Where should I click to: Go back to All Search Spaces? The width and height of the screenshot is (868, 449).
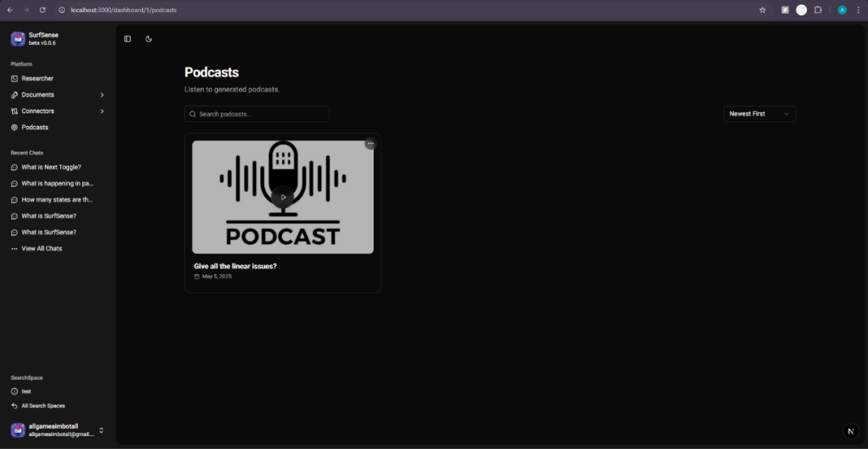[x=43, y=406]
